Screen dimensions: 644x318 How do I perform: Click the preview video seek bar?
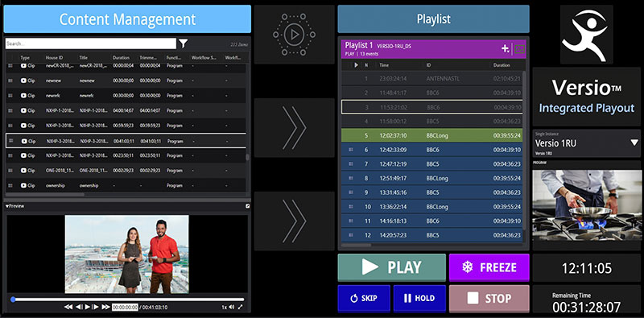point(128,299)
